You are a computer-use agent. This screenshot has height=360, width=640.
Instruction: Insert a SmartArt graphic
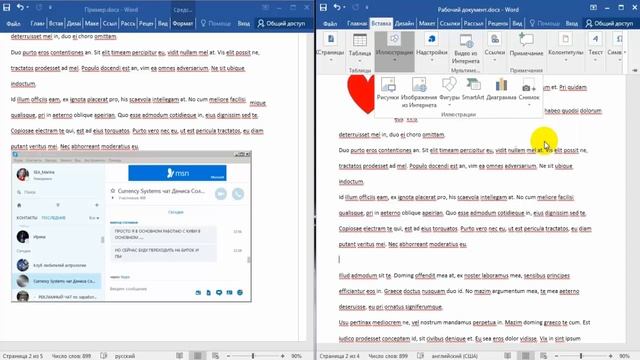473,89
